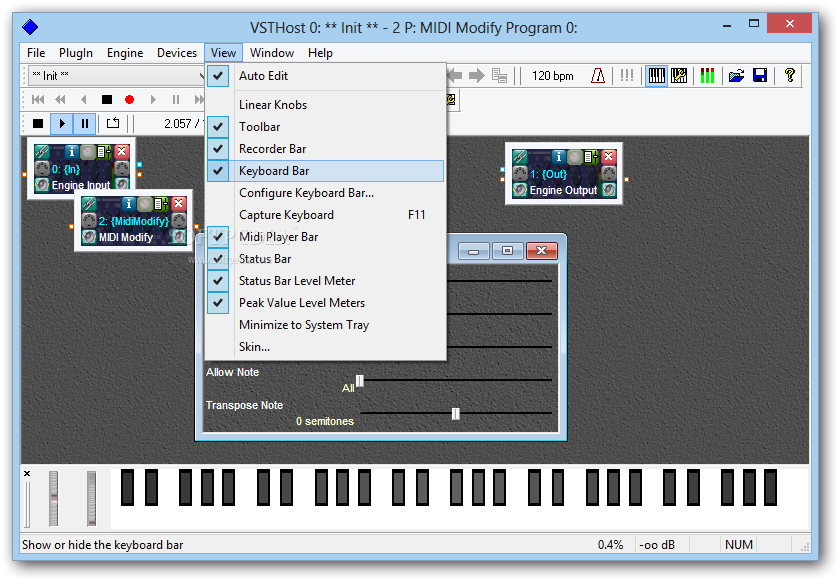The height and width of the screenshot is (581, 839).
Task: Click red X on Engine Input node
Action: (121, 151)
